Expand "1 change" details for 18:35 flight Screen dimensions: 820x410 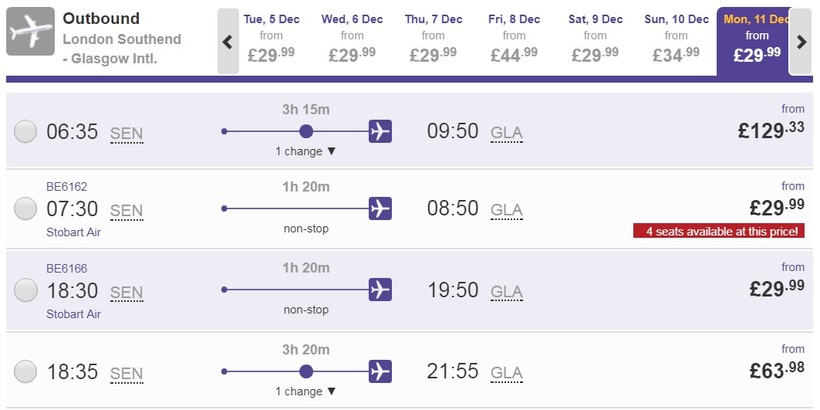306,392
